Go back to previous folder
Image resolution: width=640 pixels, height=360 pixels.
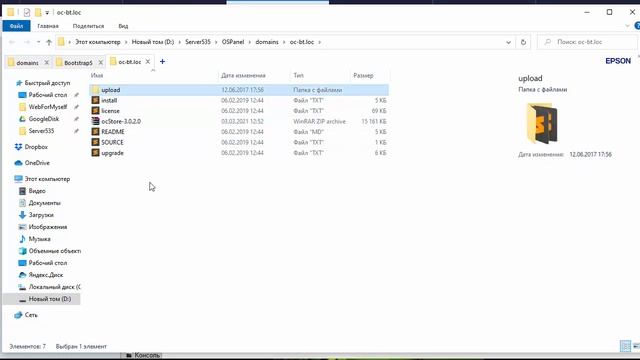pyautogui.click(x=12, y=42)
